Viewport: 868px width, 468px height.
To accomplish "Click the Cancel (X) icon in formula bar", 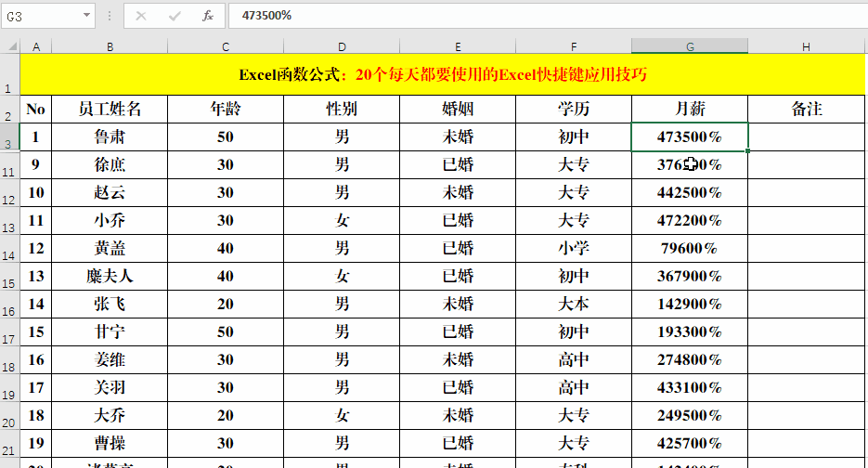I will (x=141, y=16).
